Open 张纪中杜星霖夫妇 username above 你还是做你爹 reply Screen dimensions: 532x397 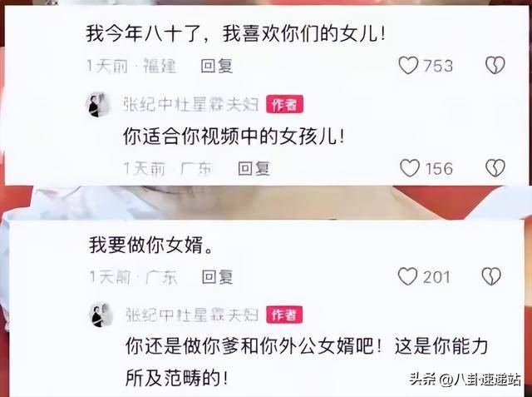pos(192,315)
